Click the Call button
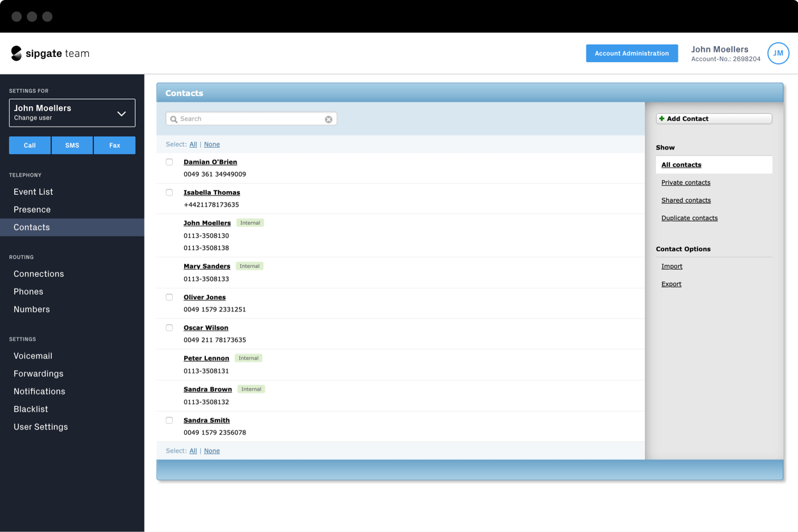 pyautogui.click(x=30, y=145)
